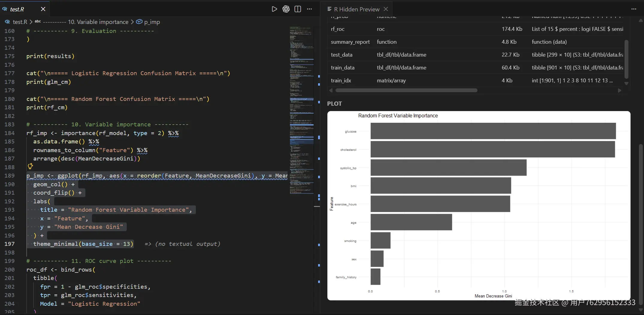Run the R file with play icon
The image size is (644, 315).
point(274,9)
